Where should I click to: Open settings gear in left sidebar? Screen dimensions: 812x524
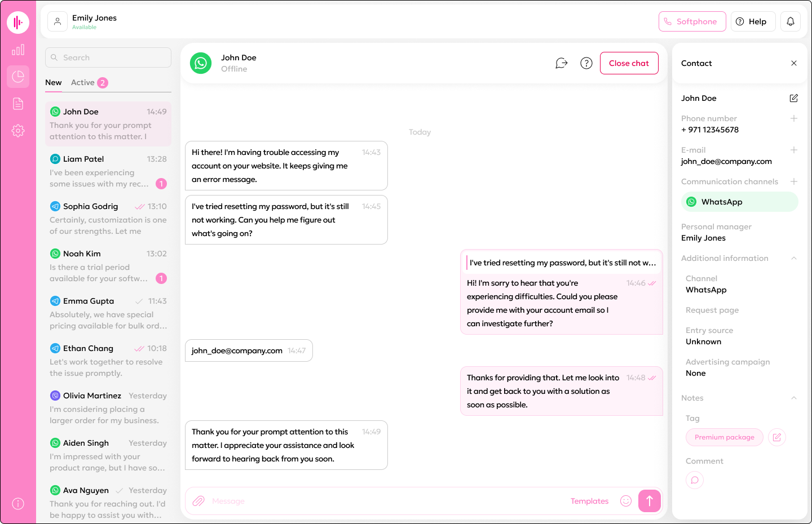pyautogui.click(x=18, y=131)
